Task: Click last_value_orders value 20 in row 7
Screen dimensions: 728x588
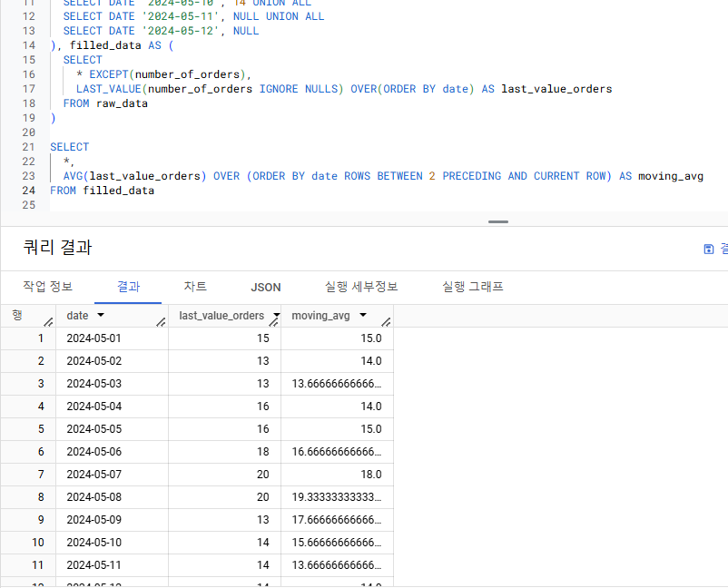Action: click(262, 475)
